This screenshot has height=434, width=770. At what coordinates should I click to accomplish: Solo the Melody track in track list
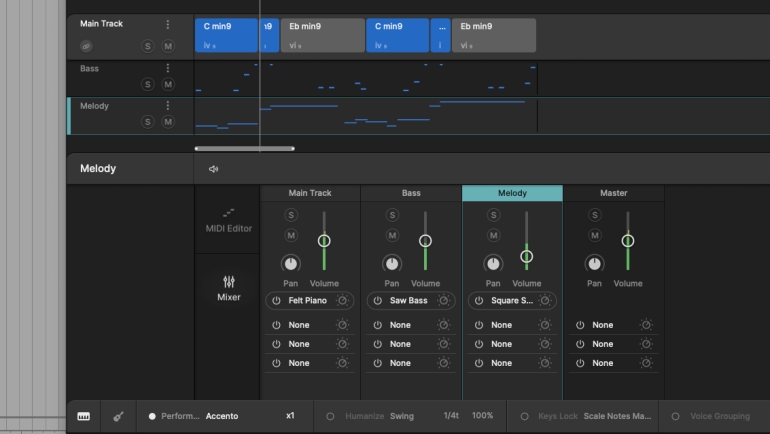point(147,122)
